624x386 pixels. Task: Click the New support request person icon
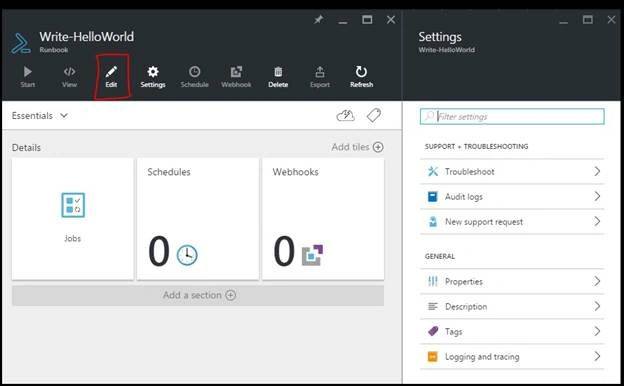(433, 222)
